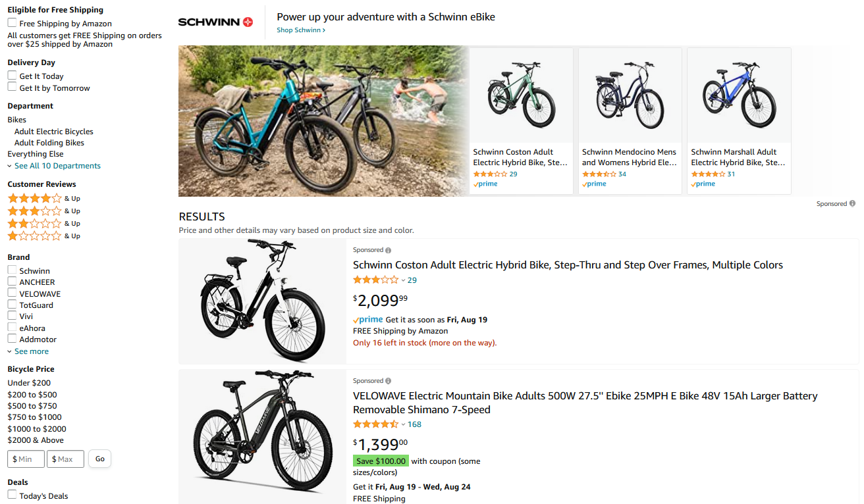Click the prime icon on Schwinn Coston result
864x504 pixels.
tap(368, 320)
